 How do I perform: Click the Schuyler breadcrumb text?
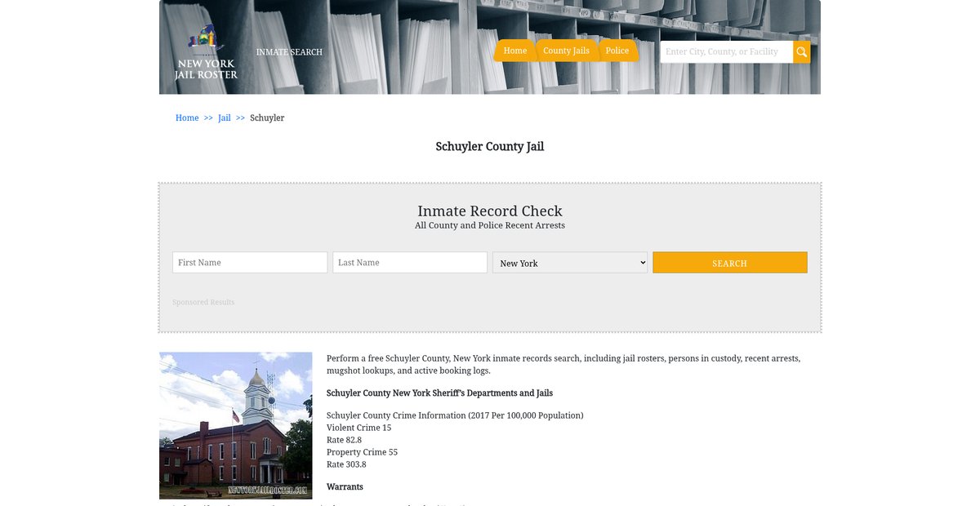point(267,118)
